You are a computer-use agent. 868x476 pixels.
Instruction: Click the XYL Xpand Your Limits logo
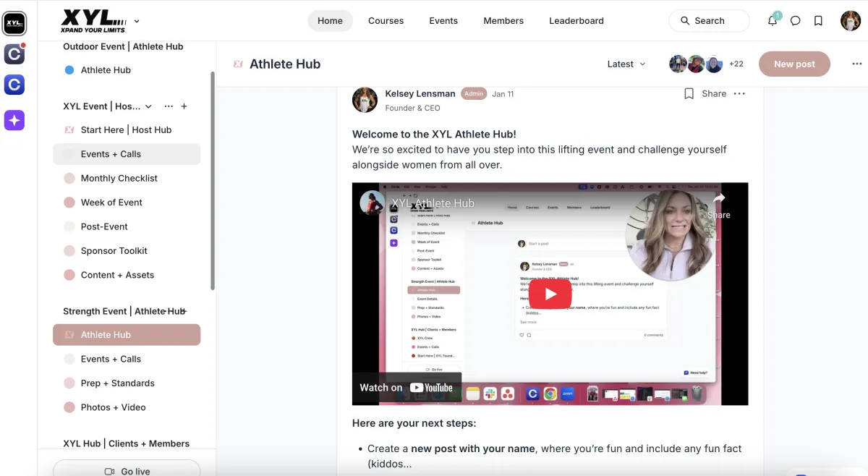(x=94, y=21)
